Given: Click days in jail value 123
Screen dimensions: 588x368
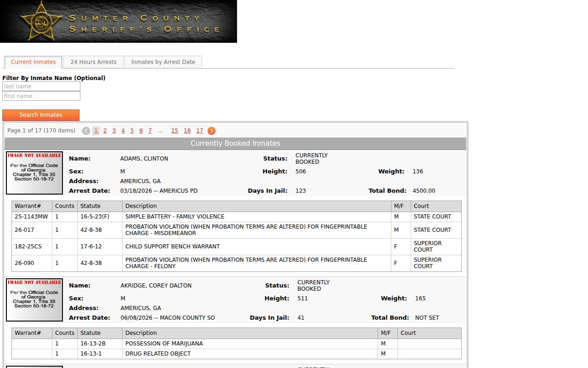Looking at the screenshot, I should [301, 191].
